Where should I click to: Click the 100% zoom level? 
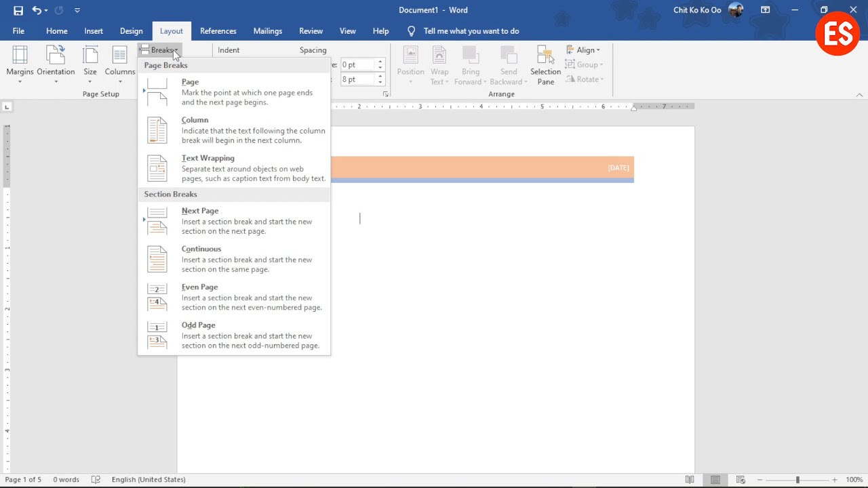coord(854,480)
